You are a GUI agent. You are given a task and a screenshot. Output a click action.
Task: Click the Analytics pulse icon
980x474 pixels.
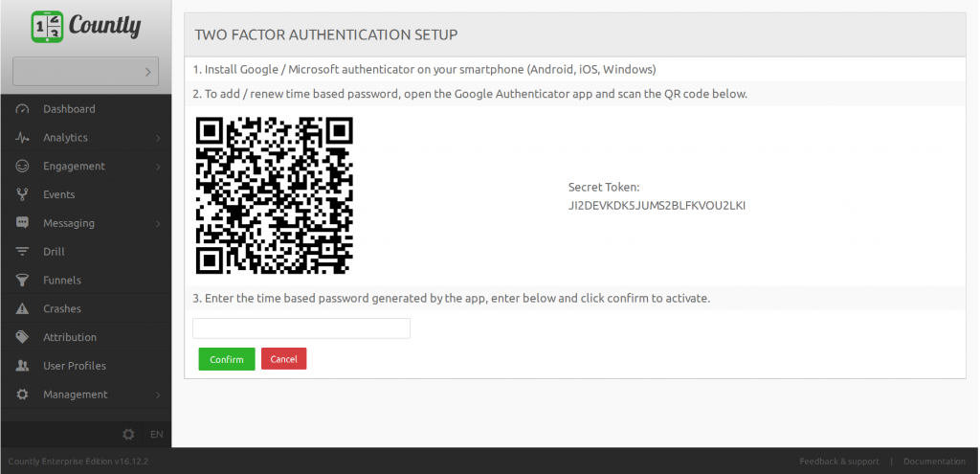pos(23,138)
